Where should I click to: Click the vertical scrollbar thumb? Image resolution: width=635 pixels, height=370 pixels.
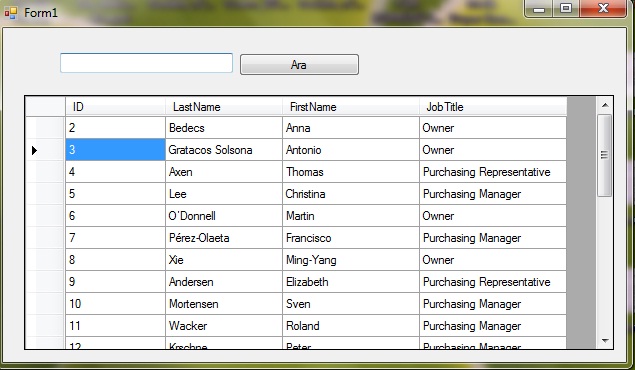tap(605, 155)
